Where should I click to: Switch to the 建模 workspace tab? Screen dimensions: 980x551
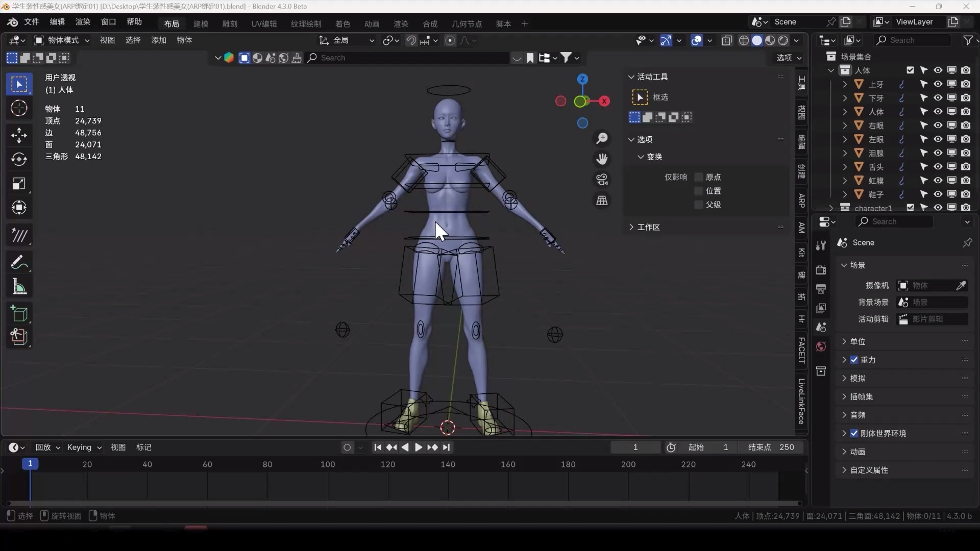click(201, 23)
